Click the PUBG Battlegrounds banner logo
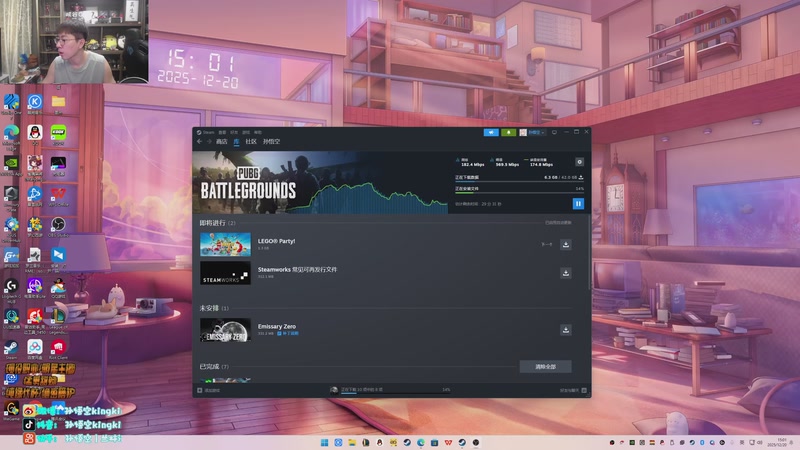The height and width of the screenshot is (450, 800). tap(248, 183)
